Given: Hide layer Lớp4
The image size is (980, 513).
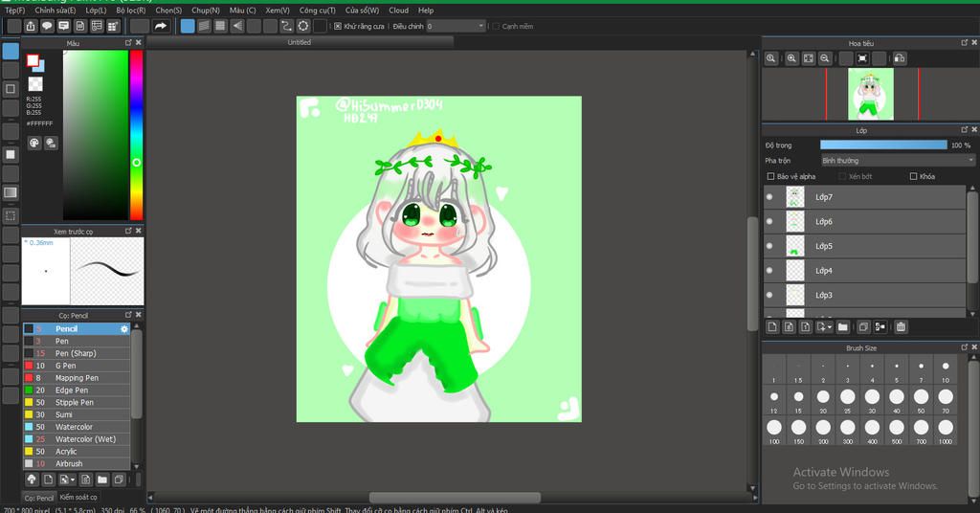Looking at the screenshot, I should point(769,271).
